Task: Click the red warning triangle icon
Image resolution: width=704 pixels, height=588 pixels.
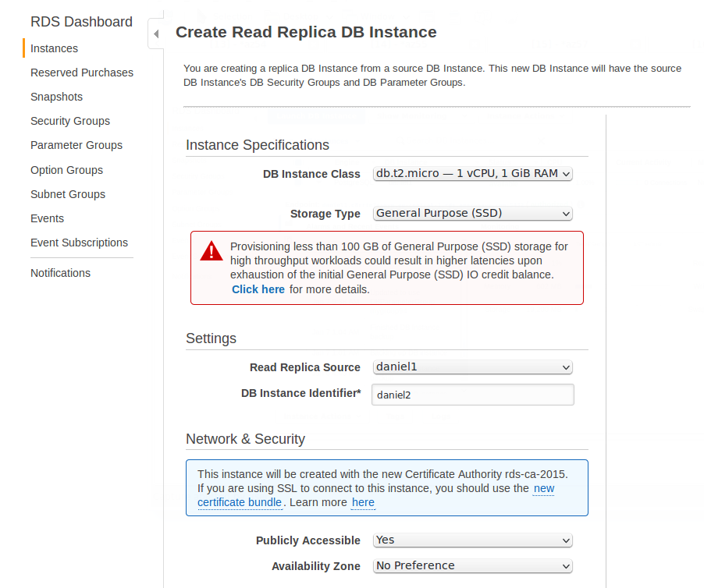Action: (x=212, y=250)
